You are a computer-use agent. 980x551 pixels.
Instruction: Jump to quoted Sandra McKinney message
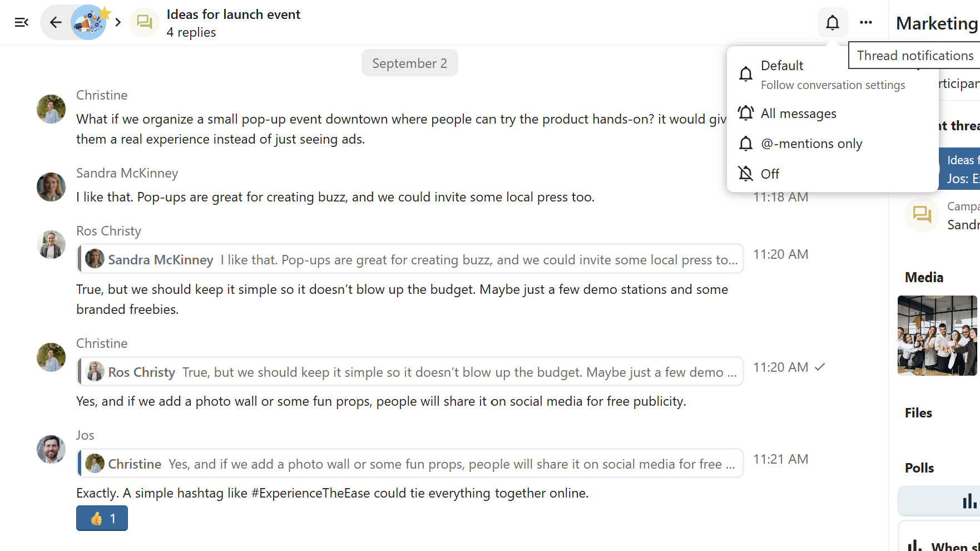tap(410, 259)
